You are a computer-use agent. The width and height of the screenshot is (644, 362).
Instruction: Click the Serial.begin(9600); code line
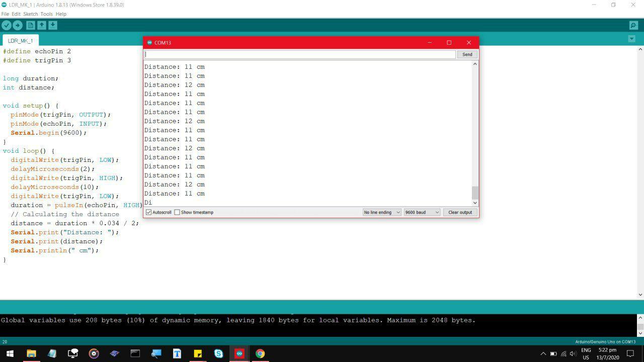click(49, 133)
